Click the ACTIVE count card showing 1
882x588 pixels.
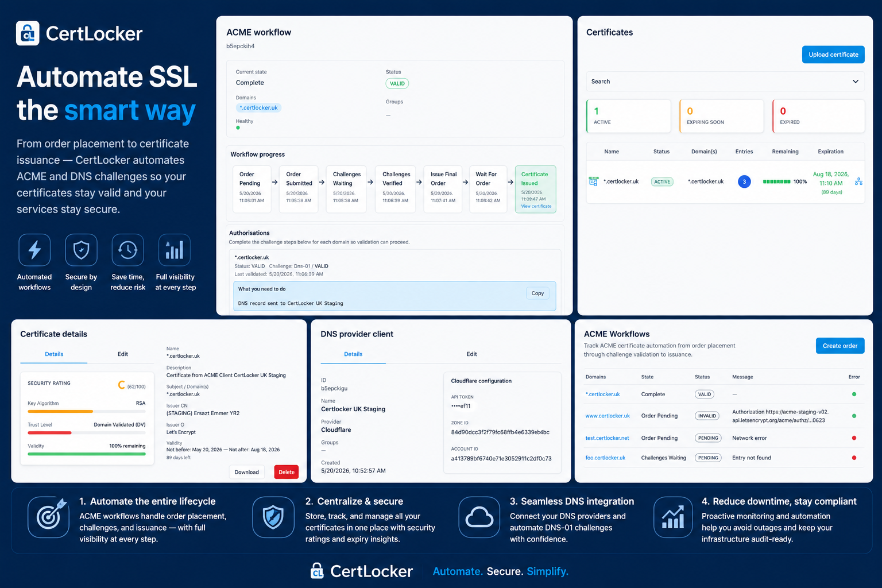pos(629,116)
